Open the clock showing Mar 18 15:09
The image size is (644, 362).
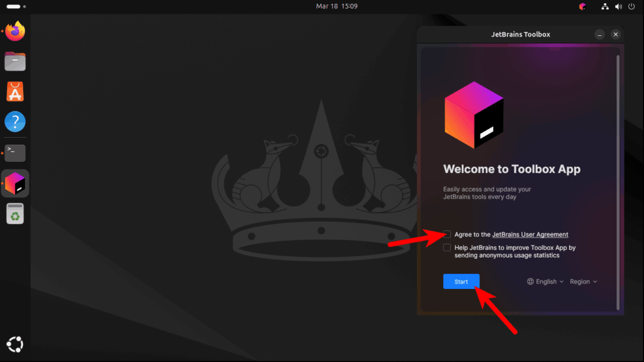[337, 6]
